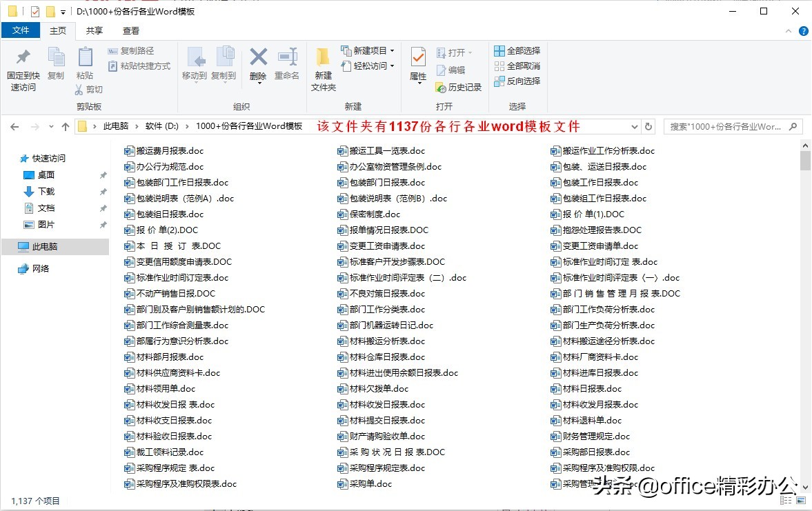Collapse the ribbon with the chevron
Screen dimensions: 812x511
pyautogui.click(x=788, y=31)
